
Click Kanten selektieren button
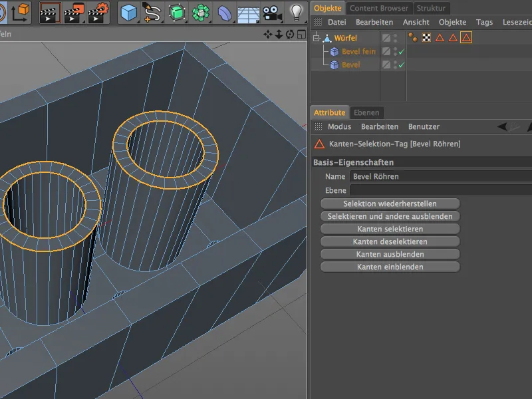click(390, 229)
